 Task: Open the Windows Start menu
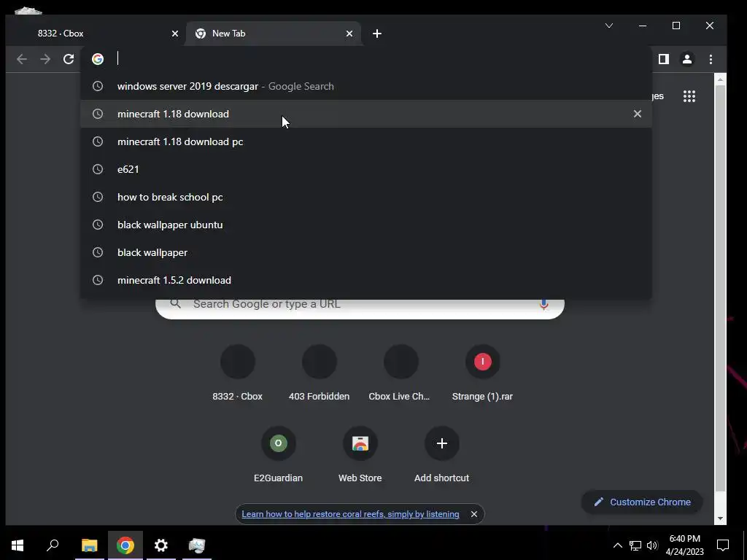[x=18, y=545]
